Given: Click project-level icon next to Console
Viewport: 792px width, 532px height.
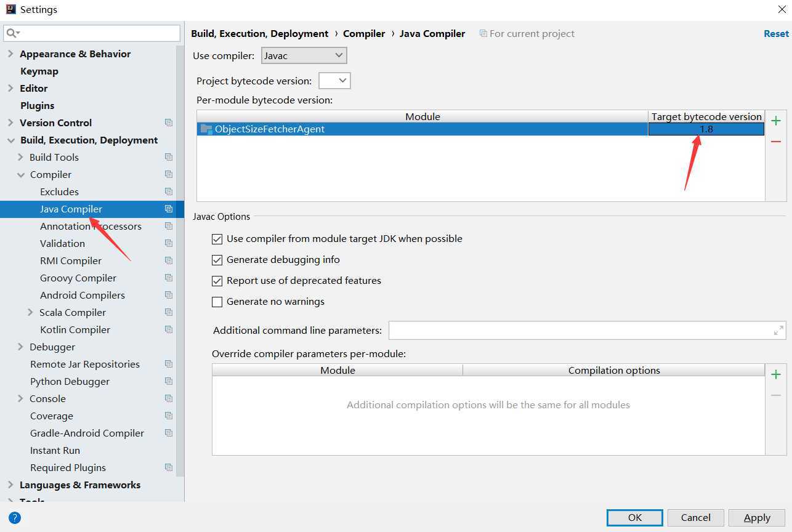Looking at the screenshot, I should (169, 398).
